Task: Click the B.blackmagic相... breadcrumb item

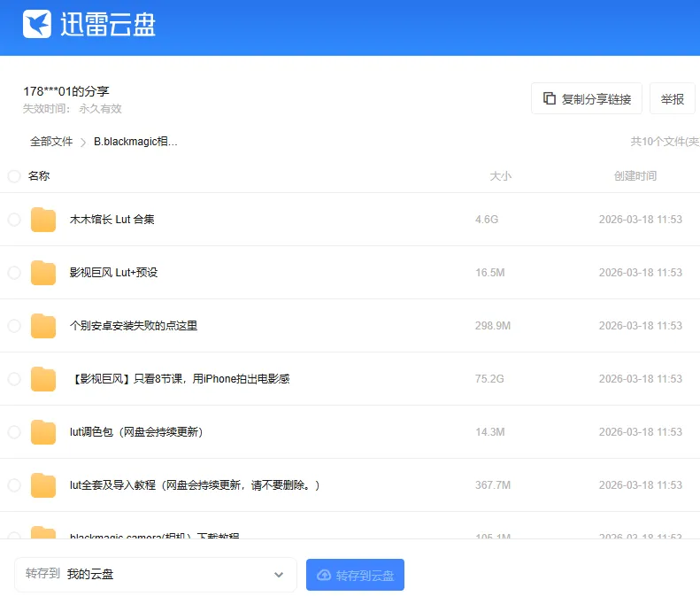Action: (x=135, y=142)
